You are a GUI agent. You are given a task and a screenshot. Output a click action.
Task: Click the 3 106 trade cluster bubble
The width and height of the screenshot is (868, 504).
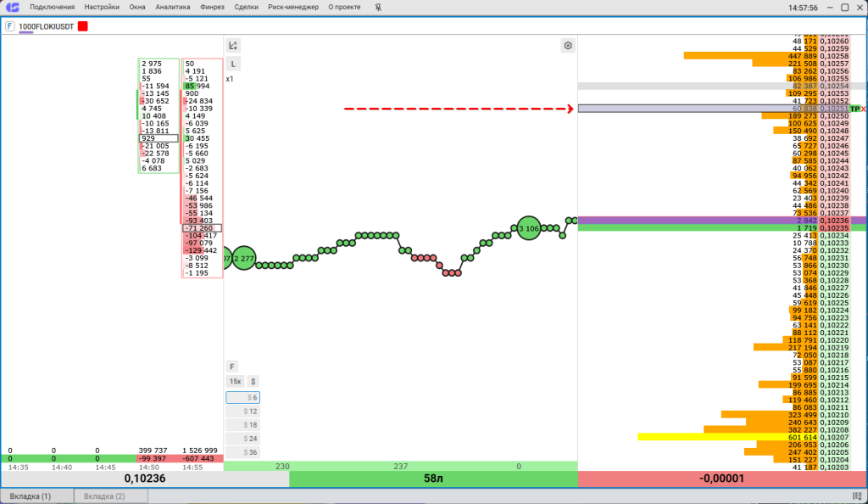(x=529, y=228)
